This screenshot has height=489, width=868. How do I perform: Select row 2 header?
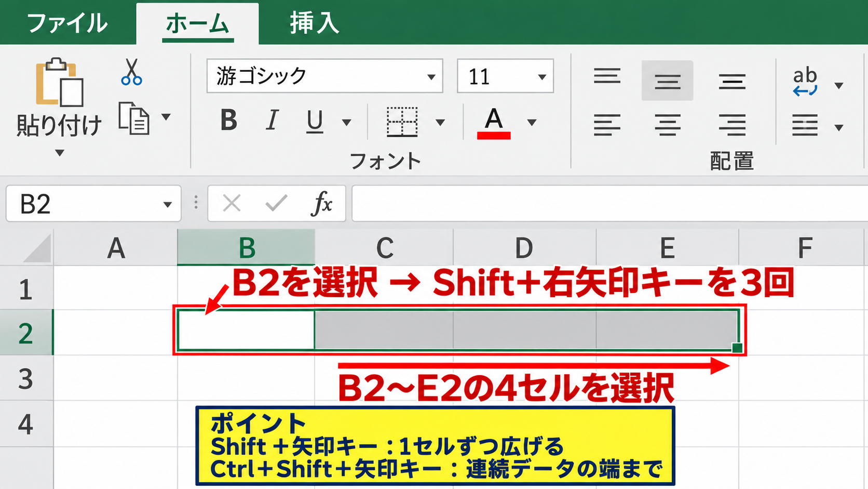pos(26,333)
